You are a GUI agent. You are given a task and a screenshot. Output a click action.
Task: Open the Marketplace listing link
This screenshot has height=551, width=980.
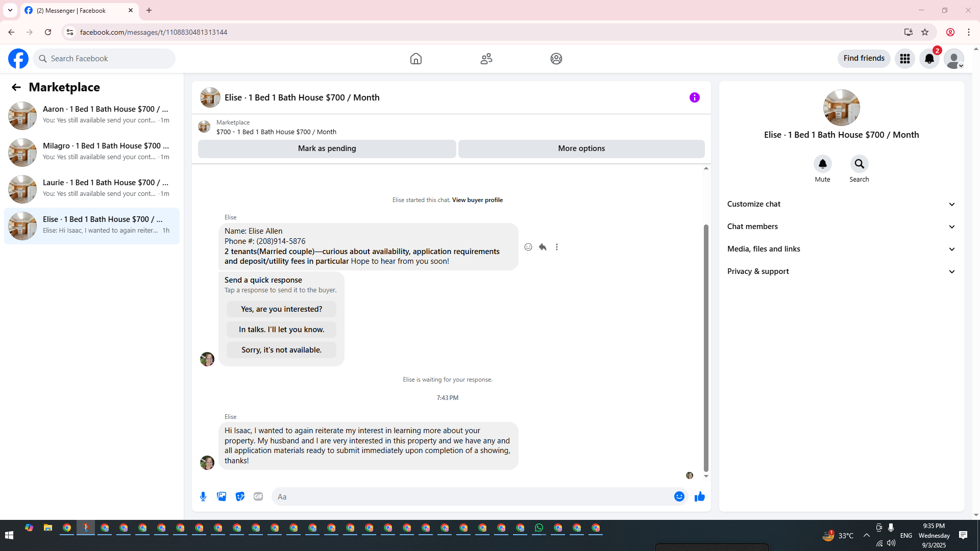click(x=276, y=132)
